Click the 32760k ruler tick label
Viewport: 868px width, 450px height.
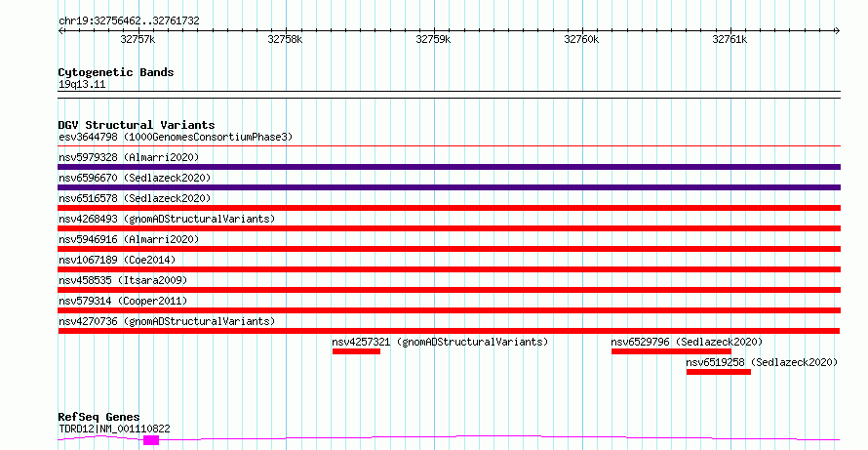click(x=581, y=39)
